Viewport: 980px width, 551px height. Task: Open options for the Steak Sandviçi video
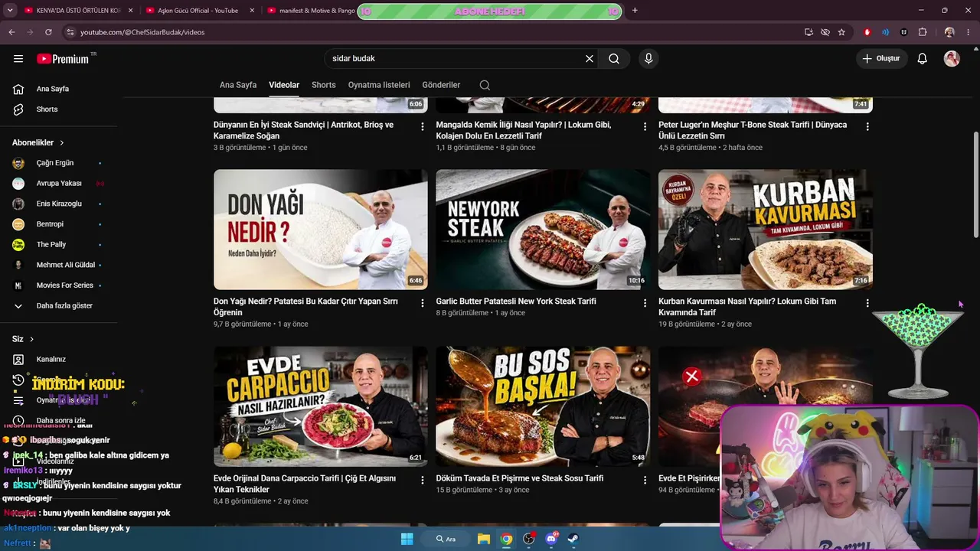pyautogui.click(x=423, y=127)
